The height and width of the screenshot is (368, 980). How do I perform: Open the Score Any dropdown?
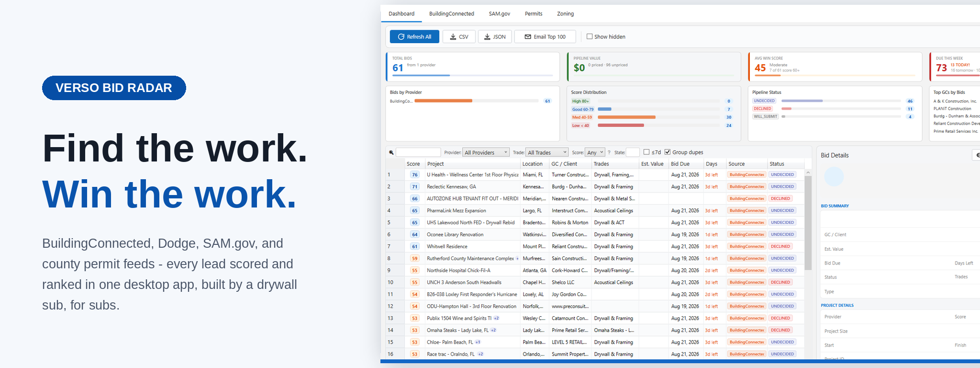pos(595,152)
